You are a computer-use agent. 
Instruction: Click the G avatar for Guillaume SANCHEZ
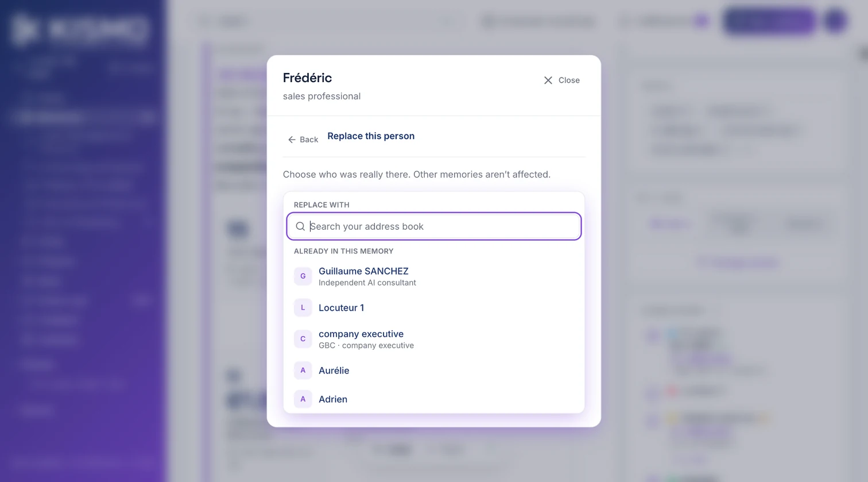coord(303,276)
